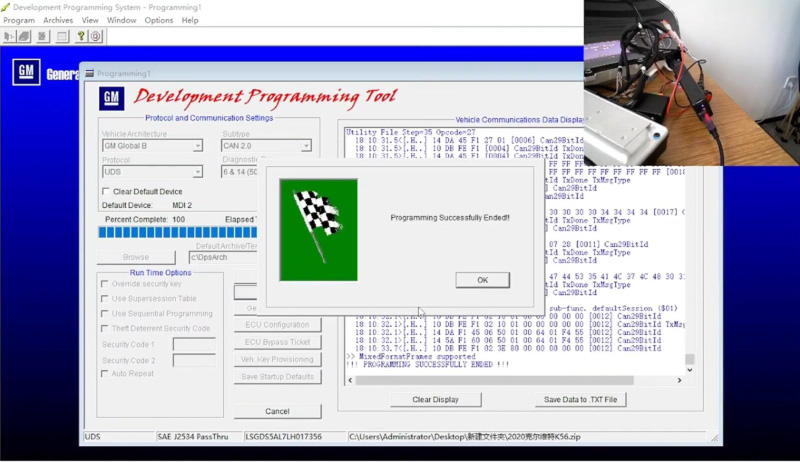Viewport: 800px width, 462px height.
Task: Click the 'MDI 2' default device value
Action: tap(182, 206)
